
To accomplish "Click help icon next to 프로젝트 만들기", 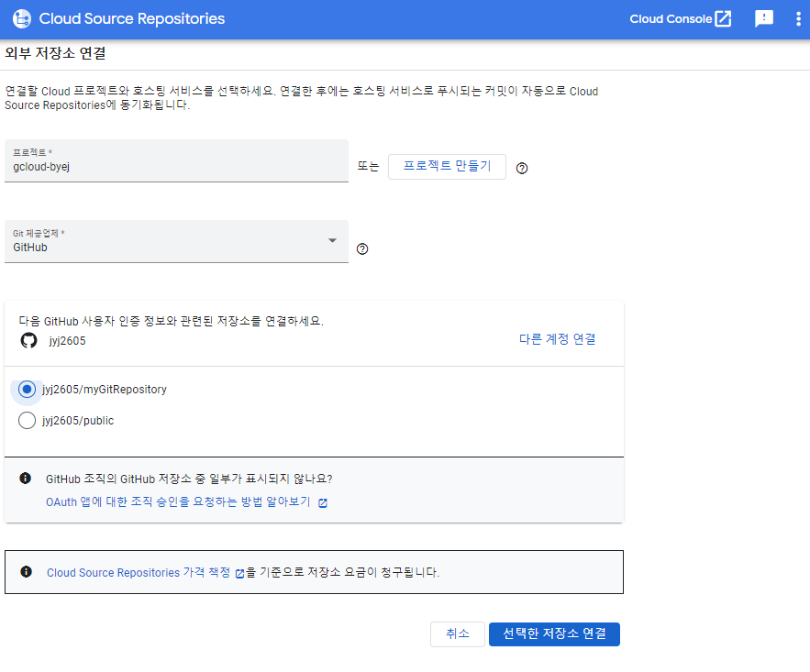I will [522, 168].
